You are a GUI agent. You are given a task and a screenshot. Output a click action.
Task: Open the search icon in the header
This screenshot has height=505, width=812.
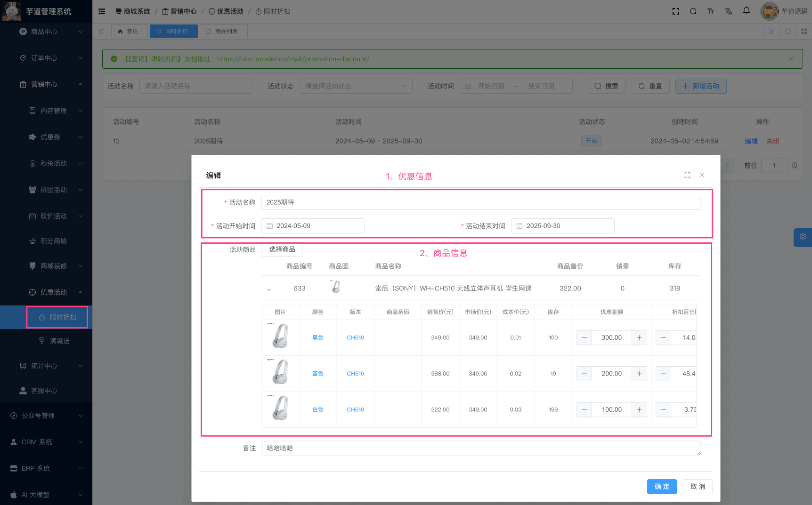693,11
